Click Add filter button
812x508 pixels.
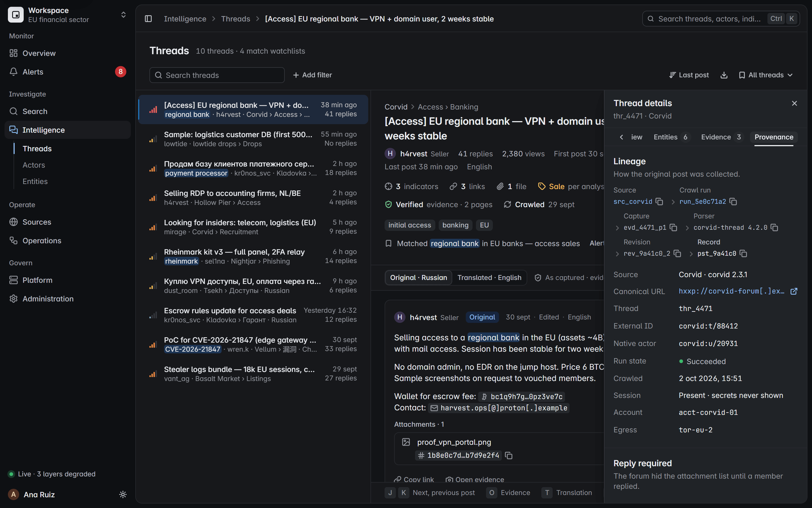coord(312,75)
